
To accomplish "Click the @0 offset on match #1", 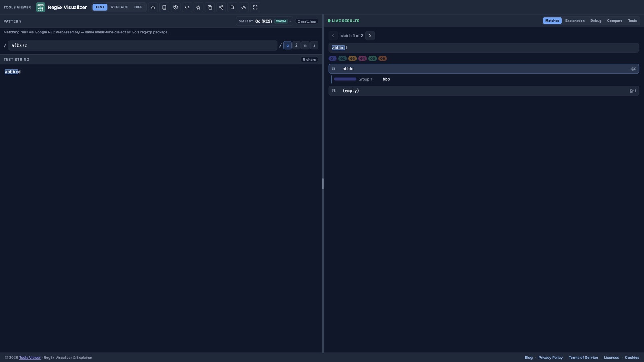I will coord(633,69).
